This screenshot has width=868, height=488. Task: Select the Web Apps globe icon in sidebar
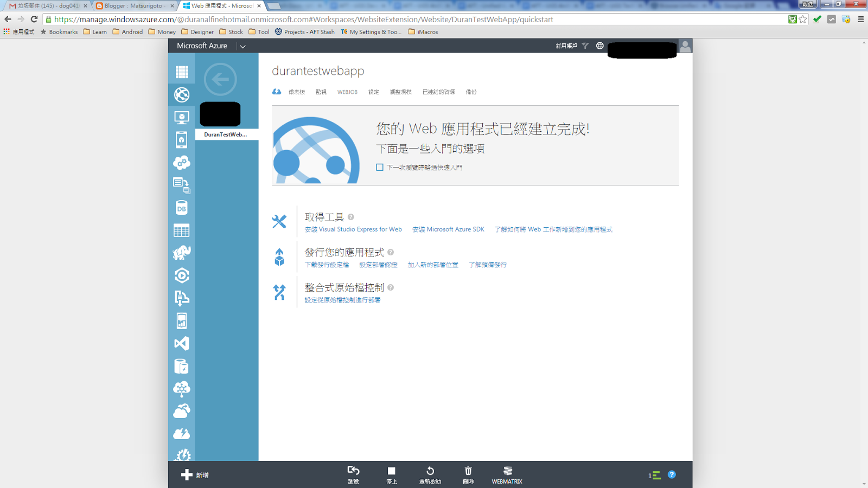[x=182, y=94]
